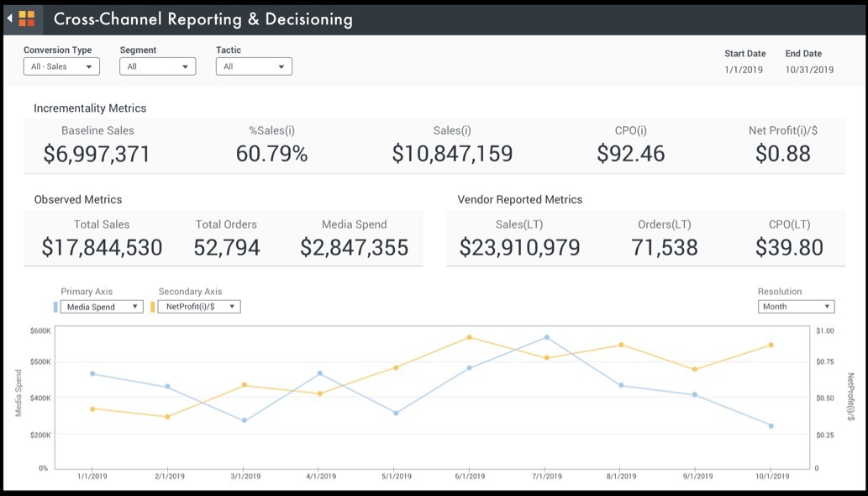Viewport: 868px width, 496px height.
Task: Select the Primary Axis Media Spend dropdown
Action: tap(103, 307)
